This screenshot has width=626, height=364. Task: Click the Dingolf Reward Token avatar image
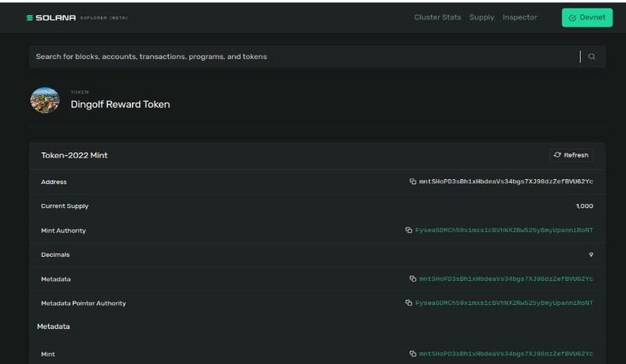pos(45,100)
